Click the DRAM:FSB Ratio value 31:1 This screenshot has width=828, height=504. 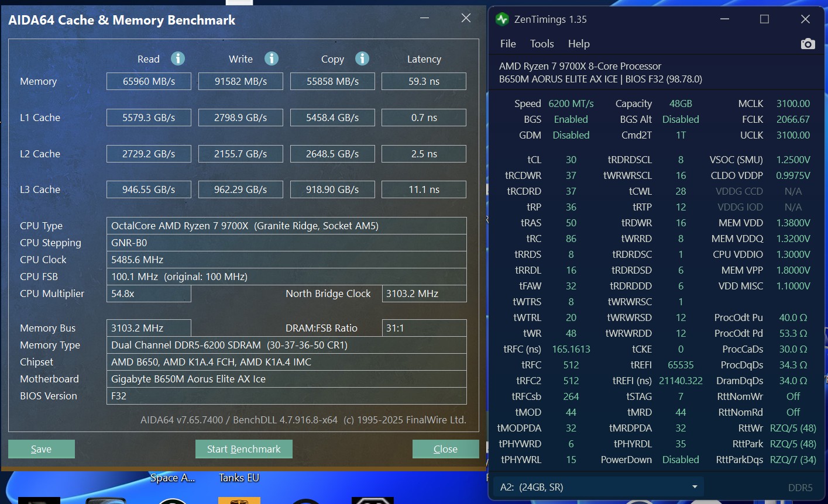424,328
